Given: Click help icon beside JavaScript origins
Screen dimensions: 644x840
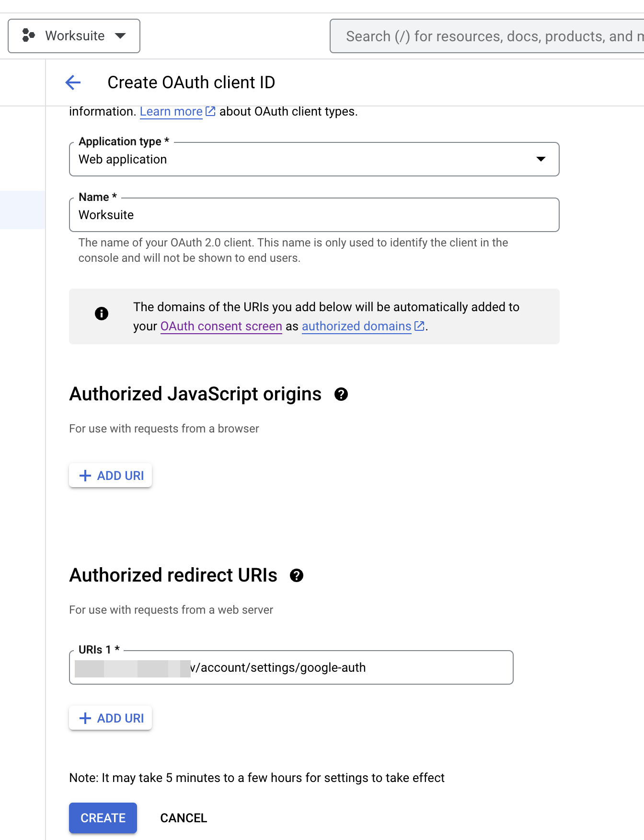Looking at the screenshot, I should 341,394.
